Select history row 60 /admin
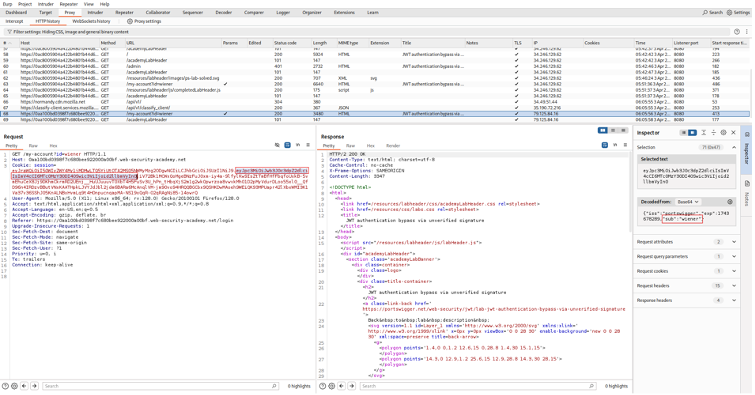The height and width of the screenshot is (395, 755). point(376,66)
